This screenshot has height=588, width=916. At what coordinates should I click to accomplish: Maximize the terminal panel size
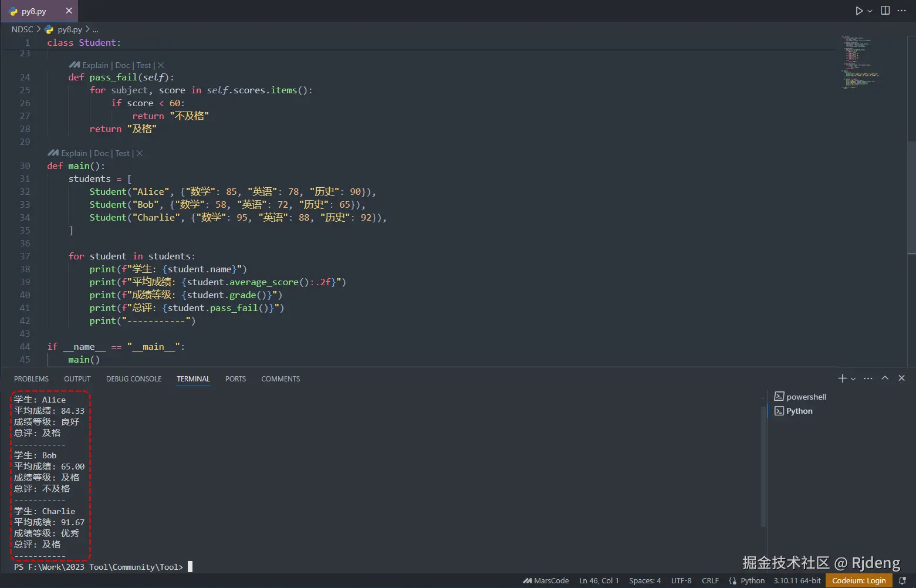click(885, 379)
